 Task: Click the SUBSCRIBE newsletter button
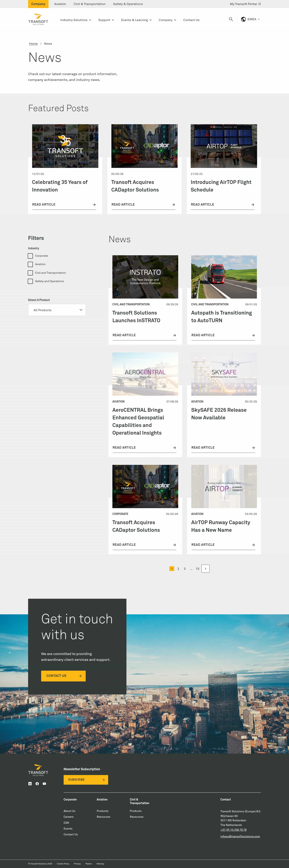point(86,780)
